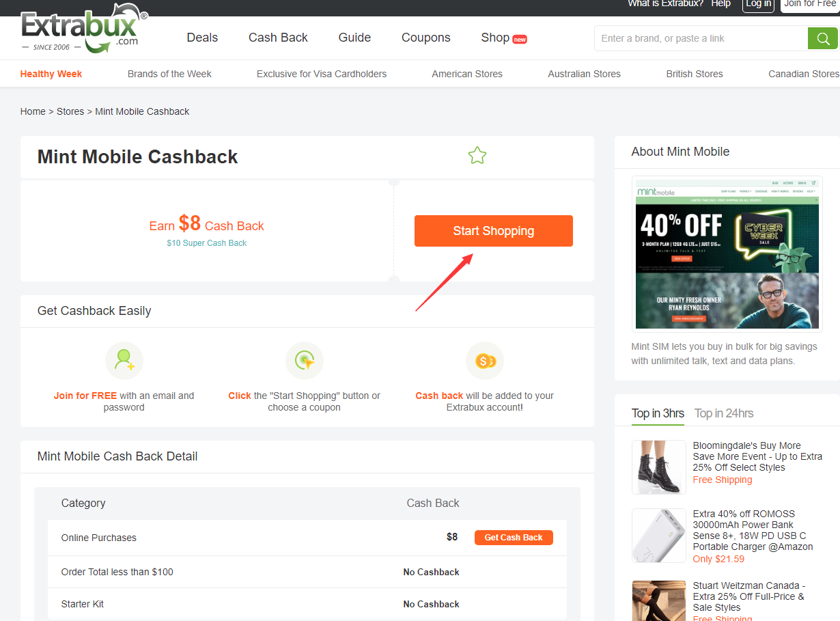Go to Australian Stores
Screen dimensions: 840x621
[x=584, y=74]
